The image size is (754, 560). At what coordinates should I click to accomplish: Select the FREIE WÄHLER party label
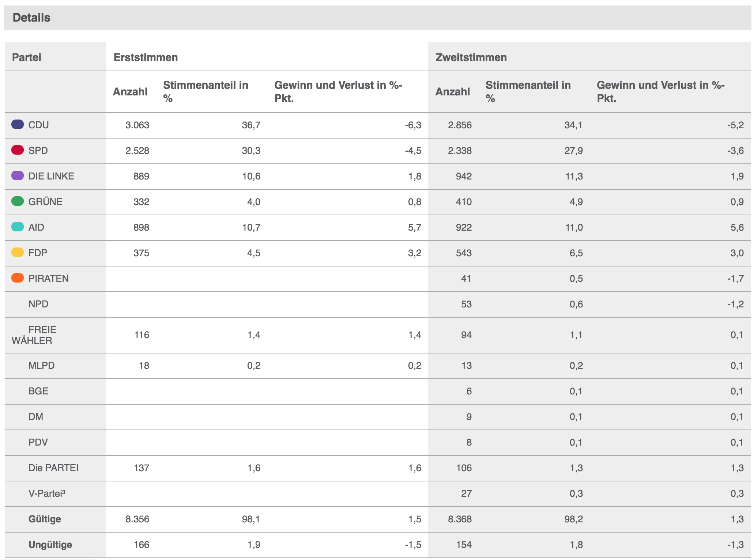[x=34, y=335]
